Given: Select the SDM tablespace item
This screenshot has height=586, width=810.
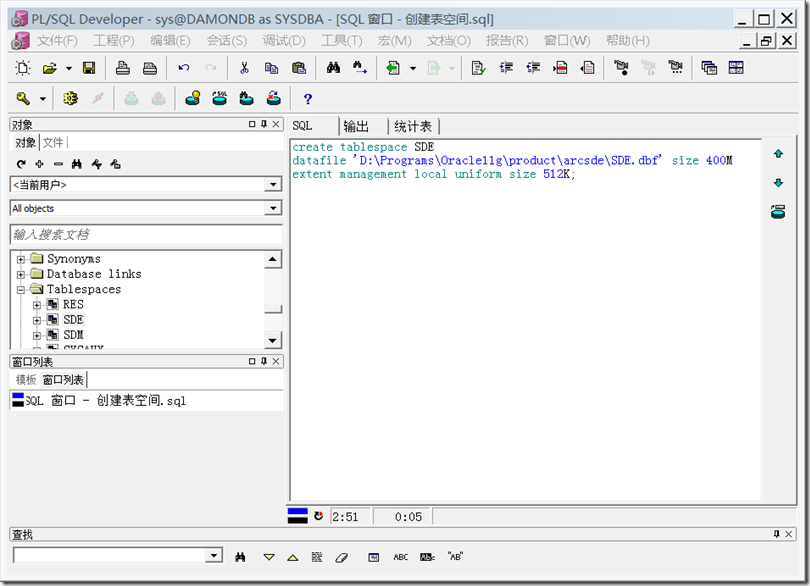Looking at the screenshot, I should tap(73, 335).
